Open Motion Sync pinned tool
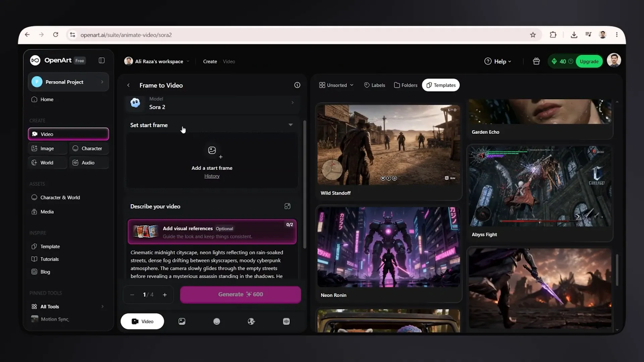 (x=55, y=319)
